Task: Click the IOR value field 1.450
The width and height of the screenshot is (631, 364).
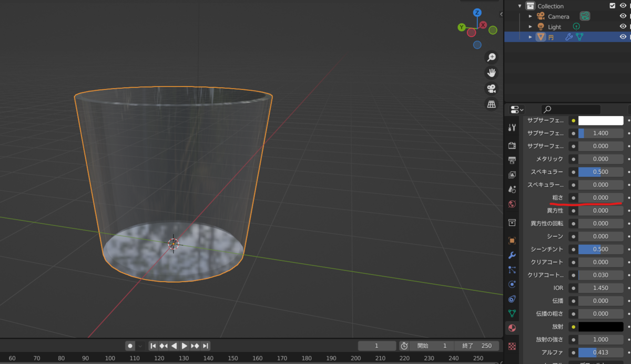Action: point(601,288)
